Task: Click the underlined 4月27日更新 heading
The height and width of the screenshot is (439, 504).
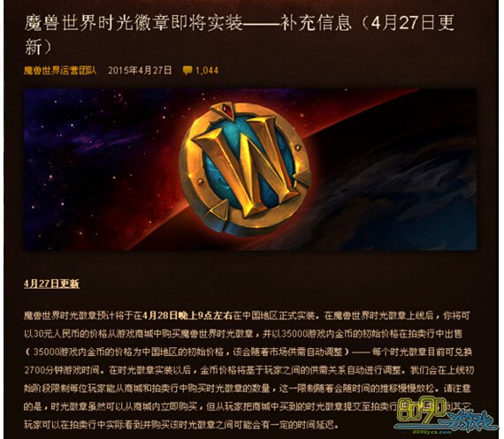Action: coord(51,284)
